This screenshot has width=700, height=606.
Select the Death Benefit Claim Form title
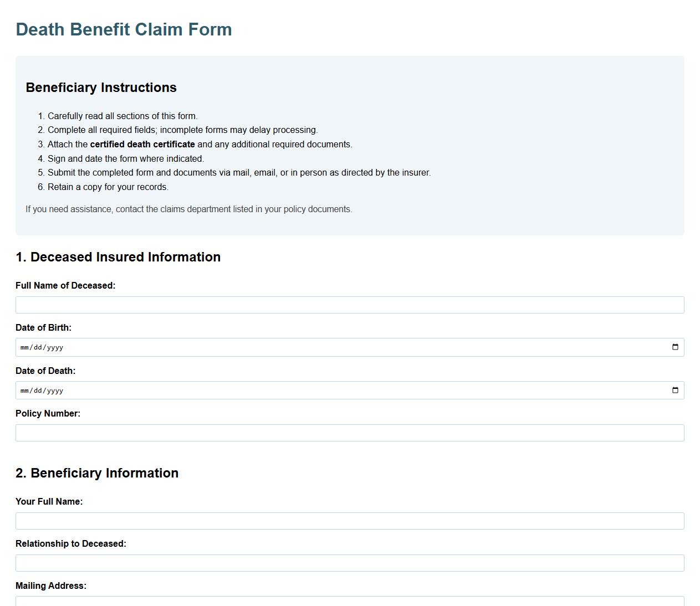[x=124, y=29]
